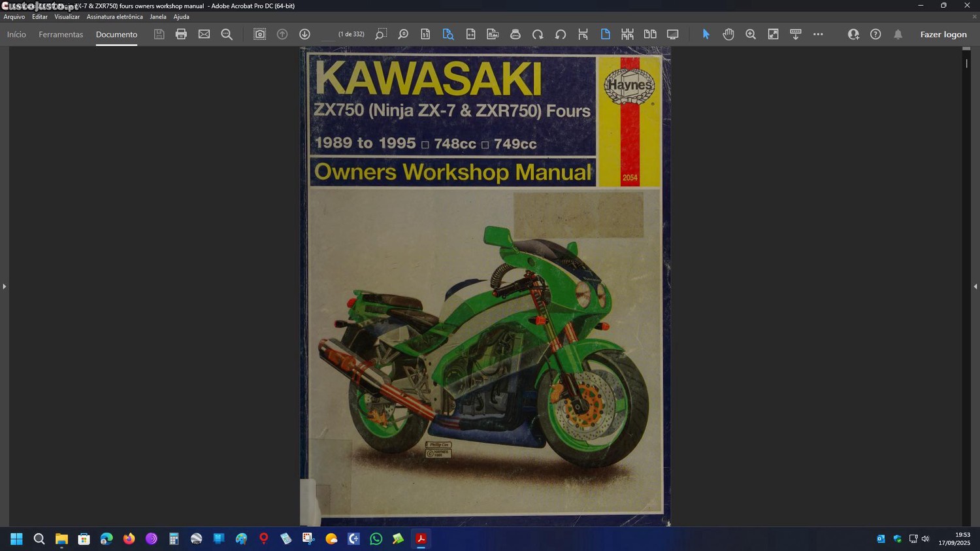Activate the arrow selection tool
Screen dimensions: 980x551
706,34
